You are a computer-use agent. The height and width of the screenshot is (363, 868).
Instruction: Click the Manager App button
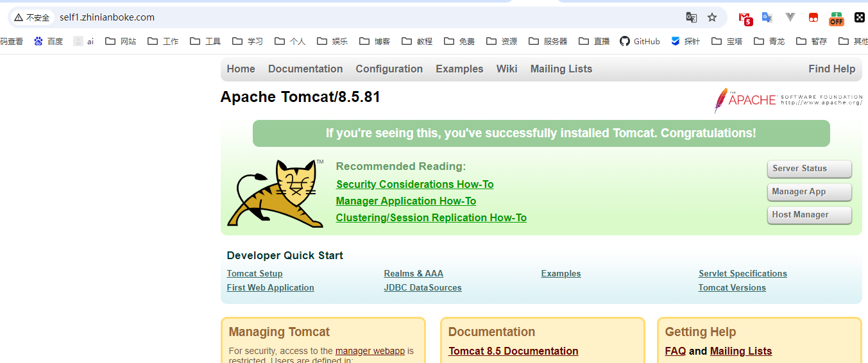click(x=810, y=192)
